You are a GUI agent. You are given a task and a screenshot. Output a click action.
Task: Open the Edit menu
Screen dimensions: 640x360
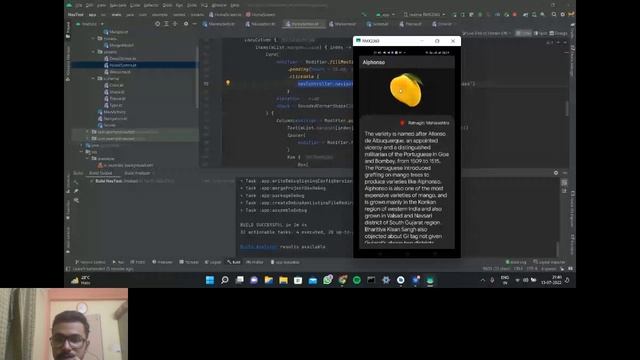coord(89,5)
